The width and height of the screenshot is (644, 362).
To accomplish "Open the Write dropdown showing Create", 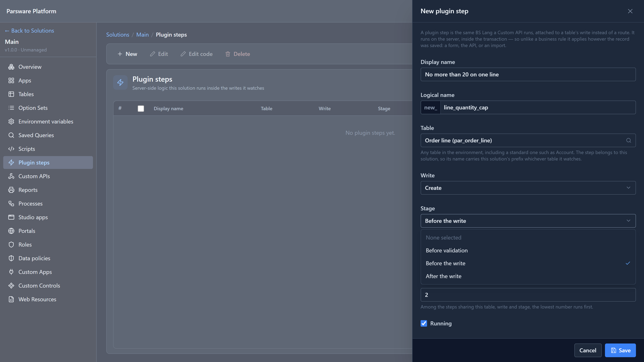I will (x=528, y=188).
